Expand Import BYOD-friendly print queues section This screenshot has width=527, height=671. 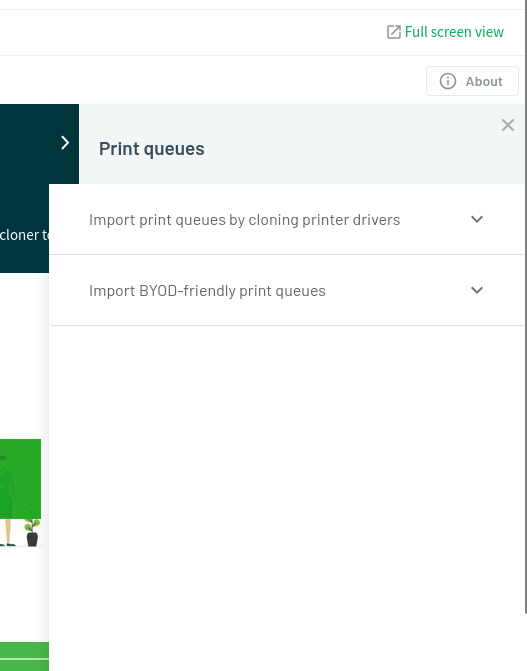tap(287, 291)
